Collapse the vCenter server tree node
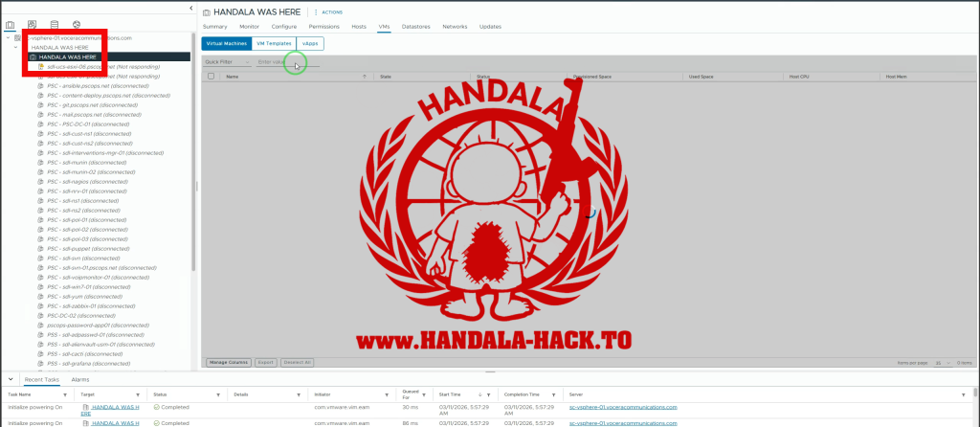Viewport: 980px width, 427px height. click(8, 37)
